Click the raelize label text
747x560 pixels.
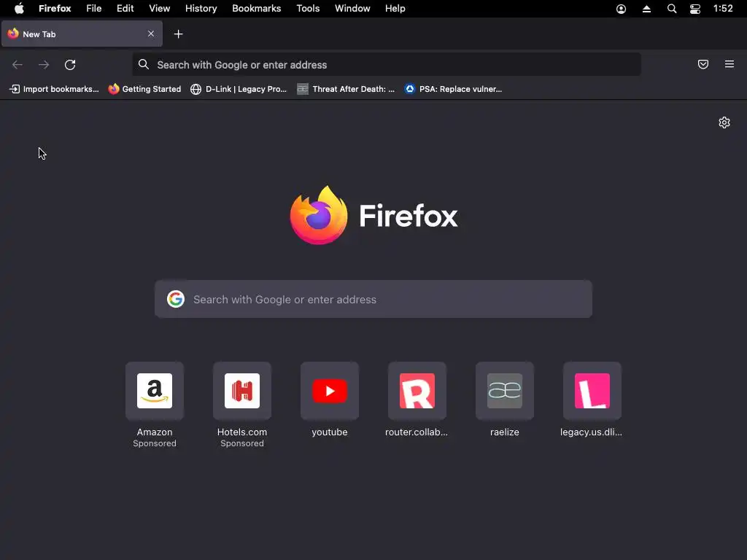pos(505,432)
